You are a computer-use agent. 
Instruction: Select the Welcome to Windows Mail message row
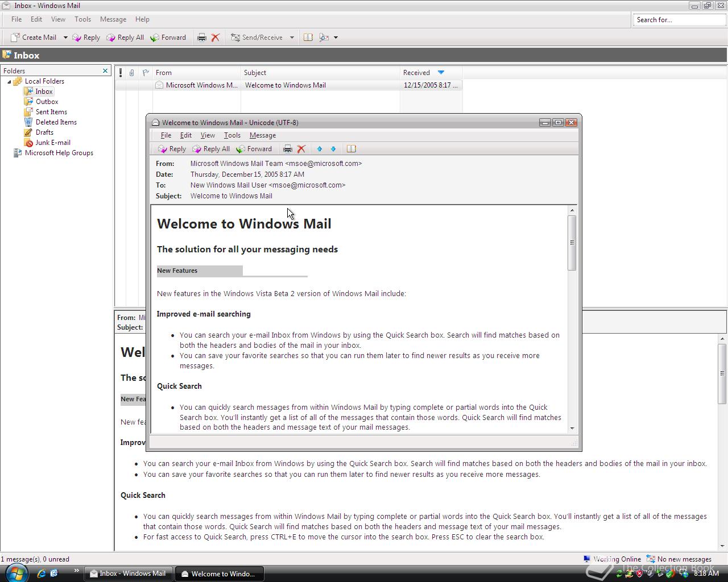point(289,85)
